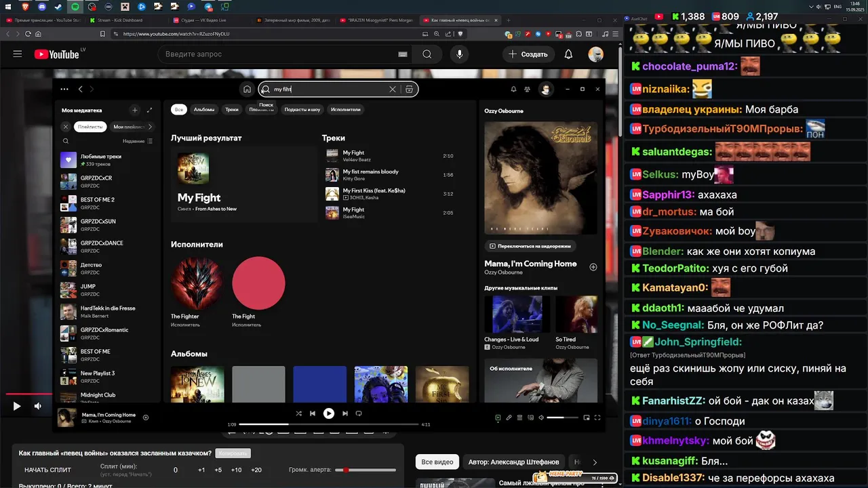Select the Треки filter tab
The image size is (868, 488).
coord(232,109)
